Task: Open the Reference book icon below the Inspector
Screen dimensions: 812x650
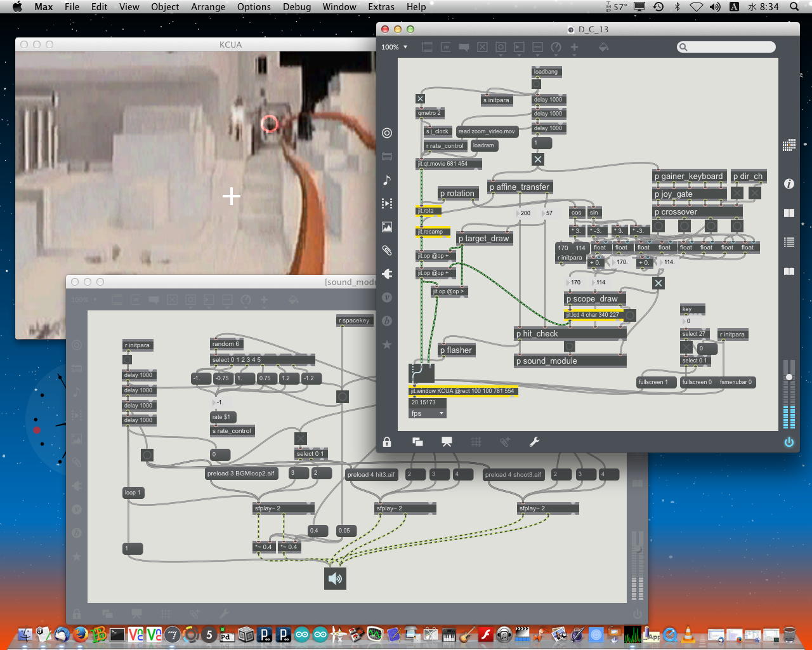Action: tap(789, 213)
